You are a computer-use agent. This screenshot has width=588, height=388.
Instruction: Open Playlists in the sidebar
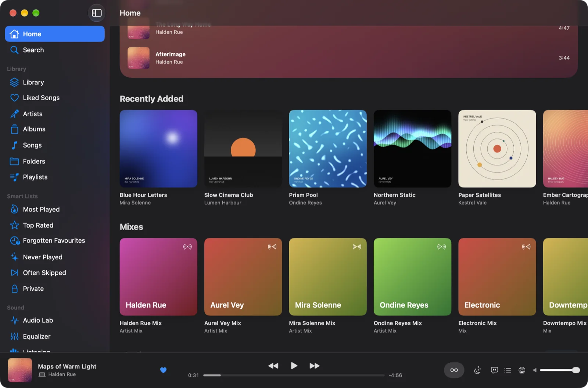coord(55,177)
